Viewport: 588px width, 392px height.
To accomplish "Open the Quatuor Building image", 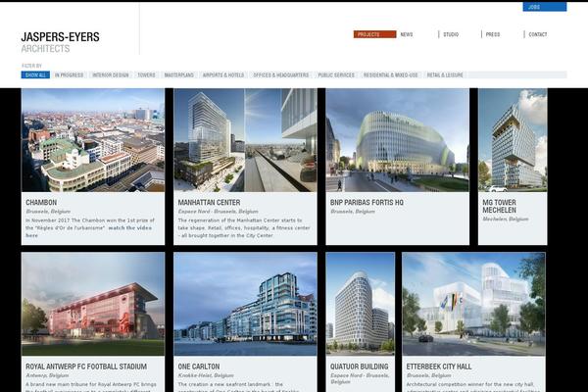I will 361,304.
